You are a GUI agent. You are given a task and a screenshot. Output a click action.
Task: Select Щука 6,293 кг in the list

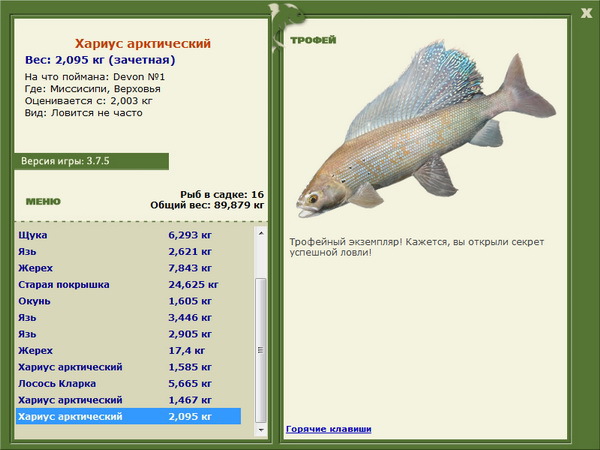point(129,235)
